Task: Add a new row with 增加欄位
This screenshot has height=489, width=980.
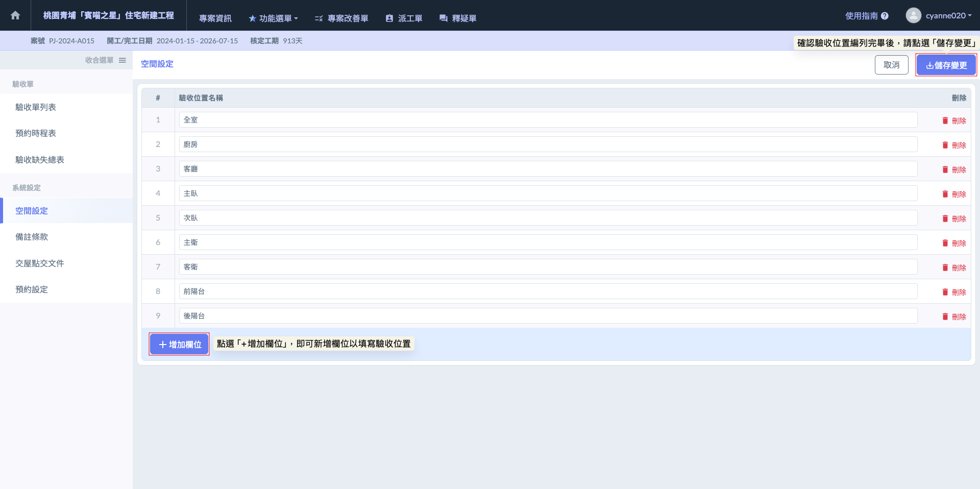Action: pyautogui.click(x=179, y=344)
